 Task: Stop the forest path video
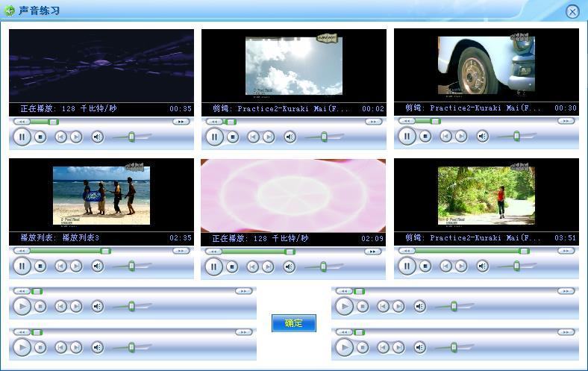pyautogui.click(x=425, y=266)
